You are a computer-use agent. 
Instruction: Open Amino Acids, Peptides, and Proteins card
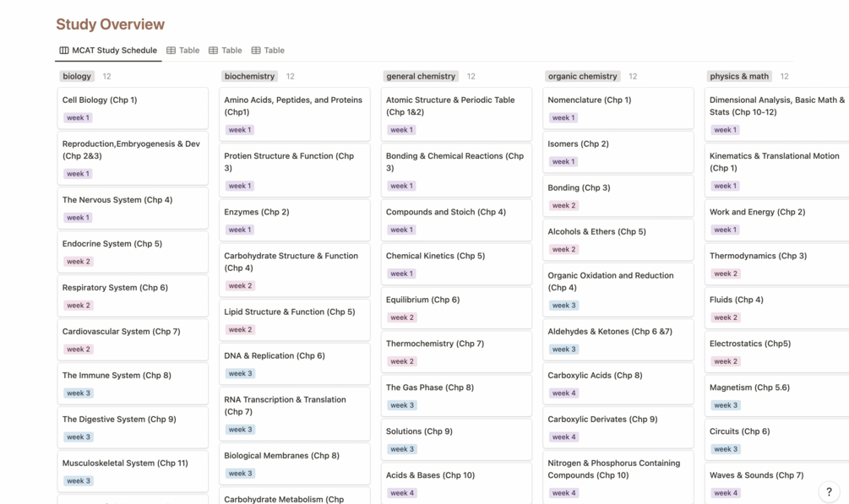click(295, 114)
